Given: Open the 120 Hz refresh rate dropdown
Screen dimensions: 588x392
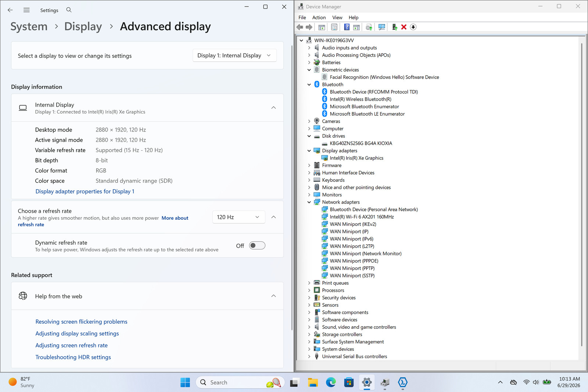Looking at the screenshot, I should pyautogui.click(x=239, y=217).
